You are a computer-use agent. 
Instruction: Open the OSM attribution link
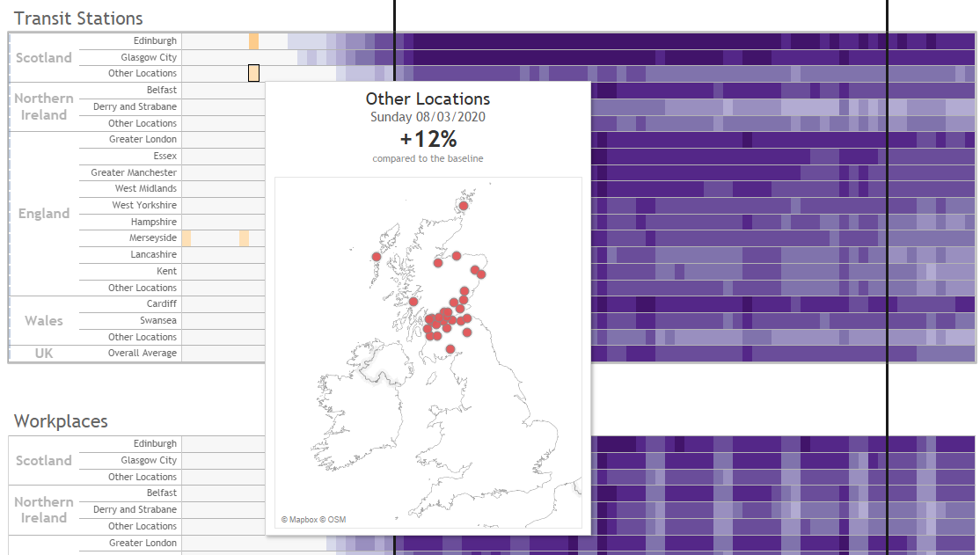point(335,520)
